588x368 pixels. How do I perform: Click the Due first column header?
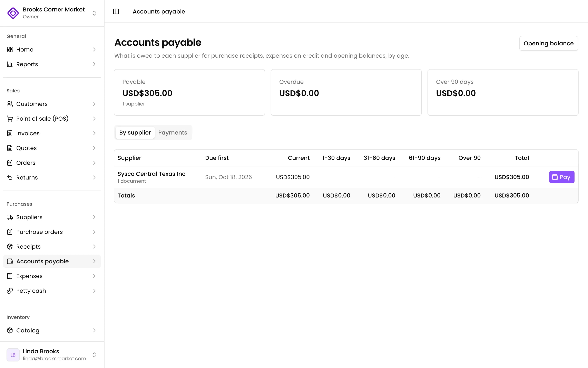217,158
